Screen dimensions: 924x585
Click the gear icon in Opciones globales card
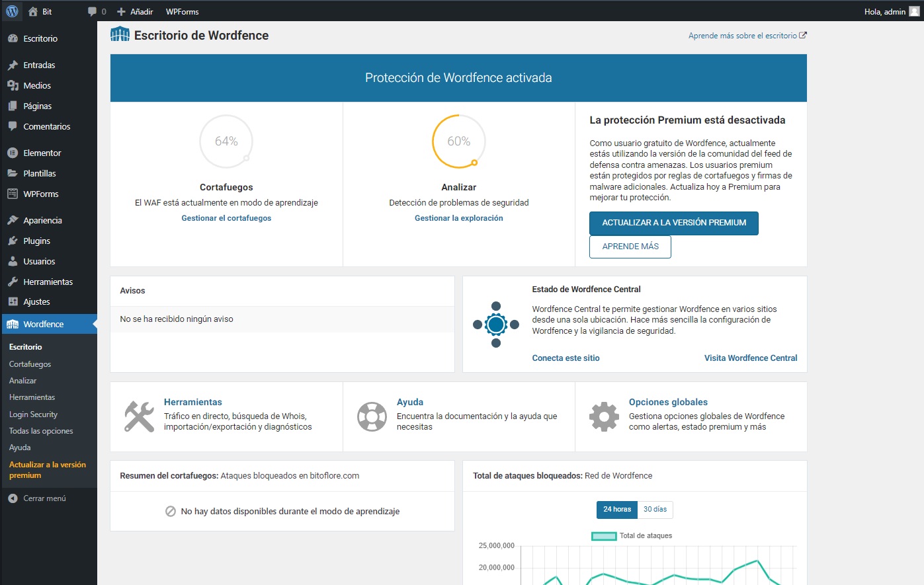604,416
